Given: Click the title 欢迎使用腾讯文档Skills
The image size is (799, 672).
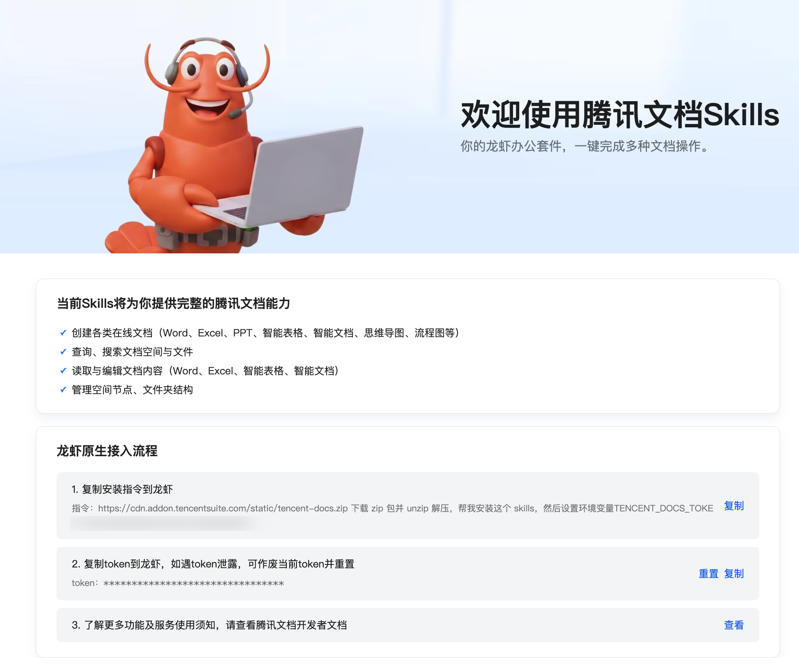Looking at the screenshot, I should tap(620, 114).
